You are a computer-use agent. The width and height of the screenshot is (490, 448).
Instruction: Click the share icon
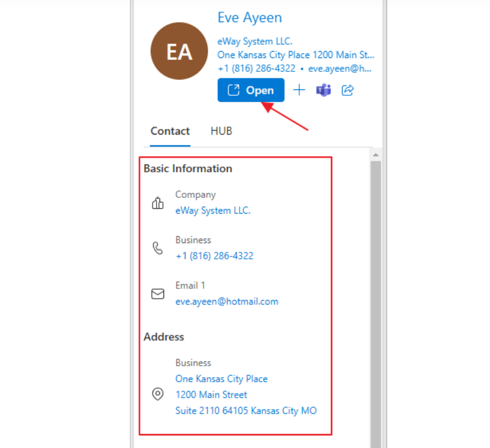click(x=347, y=90)
